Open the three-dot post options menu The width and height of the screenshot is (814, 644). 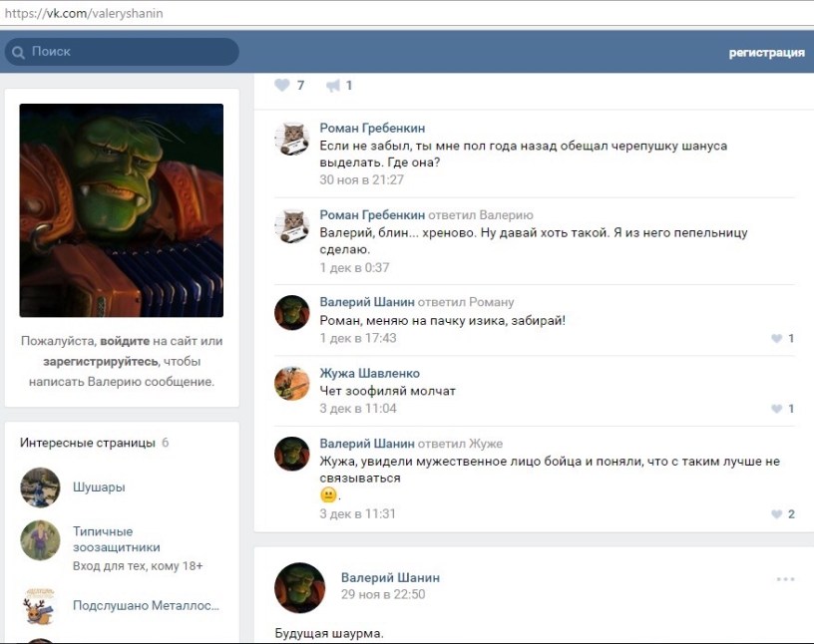pos(785,579)
